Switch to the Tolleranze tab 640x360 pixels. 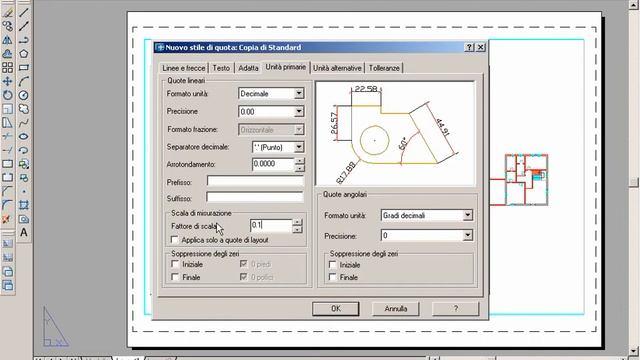384,68
